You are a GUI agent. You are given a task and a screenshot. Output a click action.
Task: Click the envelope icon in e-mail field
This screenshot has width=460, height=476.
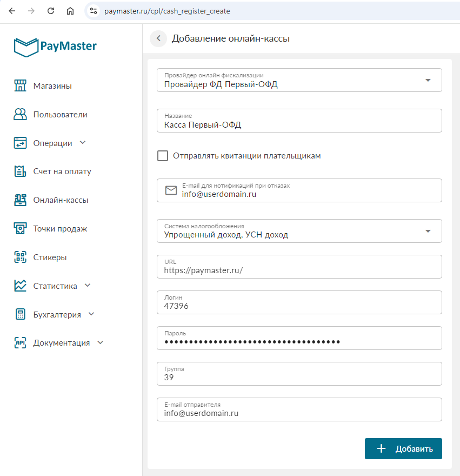click(171, 190)
